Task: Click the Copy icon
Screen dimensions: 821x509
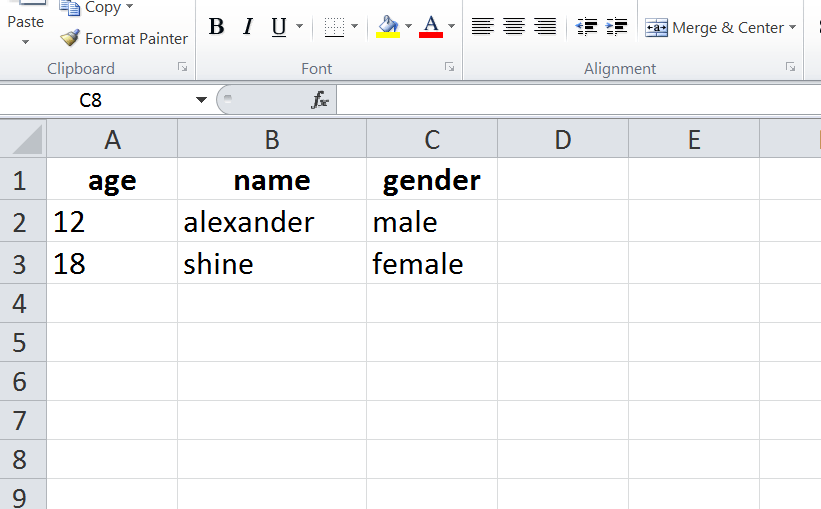Action: (x=69, y=8)
